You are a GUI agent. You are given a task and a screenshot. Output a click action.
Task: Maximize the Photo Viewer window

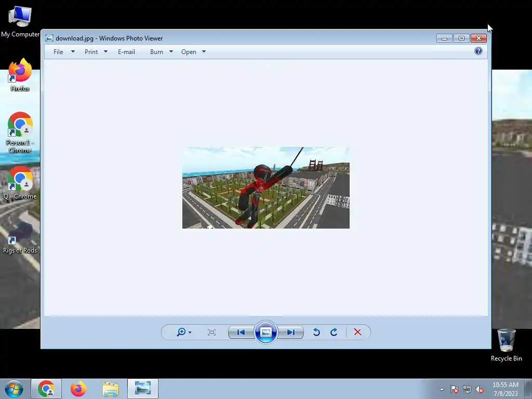pos(461,38)
